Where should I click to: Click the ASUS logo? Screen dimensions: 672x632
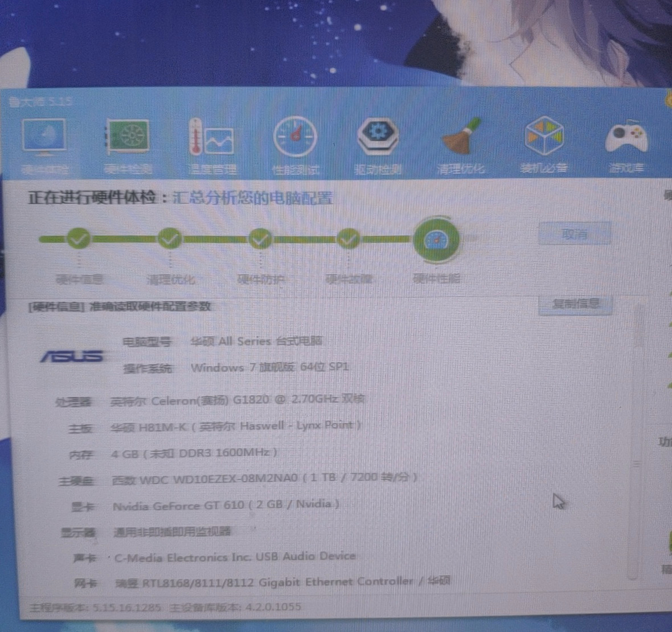tap(71, 356)
